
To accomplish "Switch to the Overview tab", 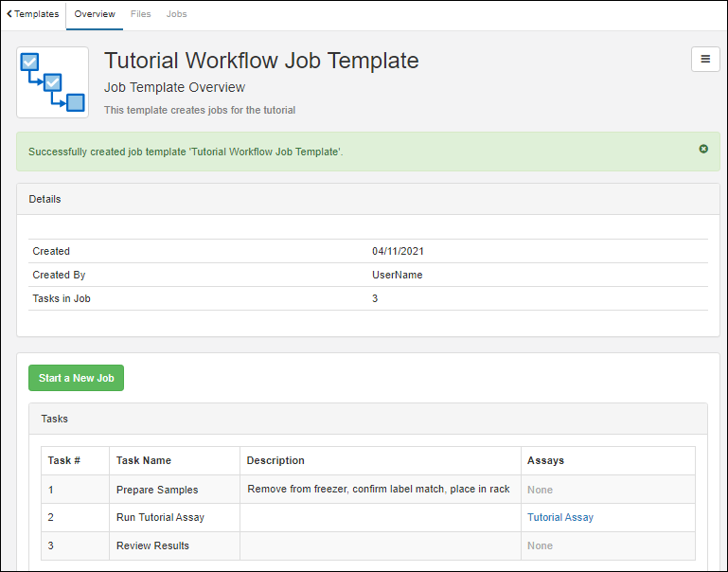I will 95,14.
